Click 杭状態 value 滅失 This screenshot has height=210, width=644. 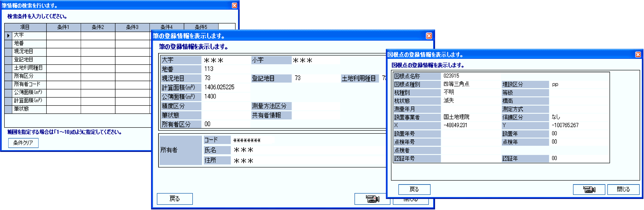point(449,101)
